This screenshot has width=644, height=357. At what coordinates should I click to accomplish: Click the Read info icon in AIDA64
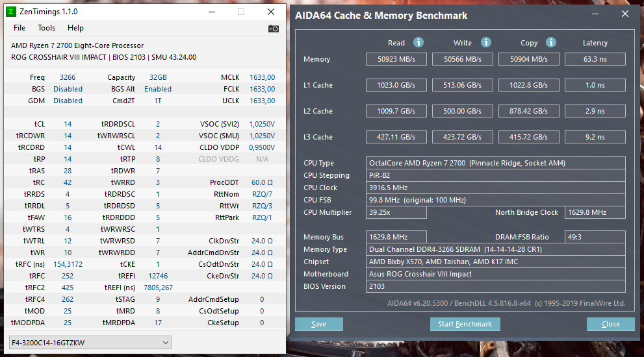[418, 42]
